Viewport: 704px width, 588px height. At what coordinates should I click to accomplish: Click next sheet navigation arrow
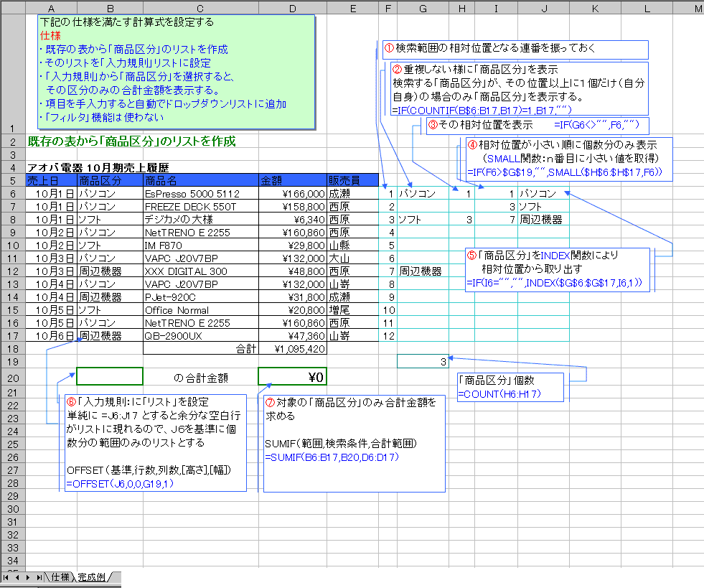(x=28, y=577)
